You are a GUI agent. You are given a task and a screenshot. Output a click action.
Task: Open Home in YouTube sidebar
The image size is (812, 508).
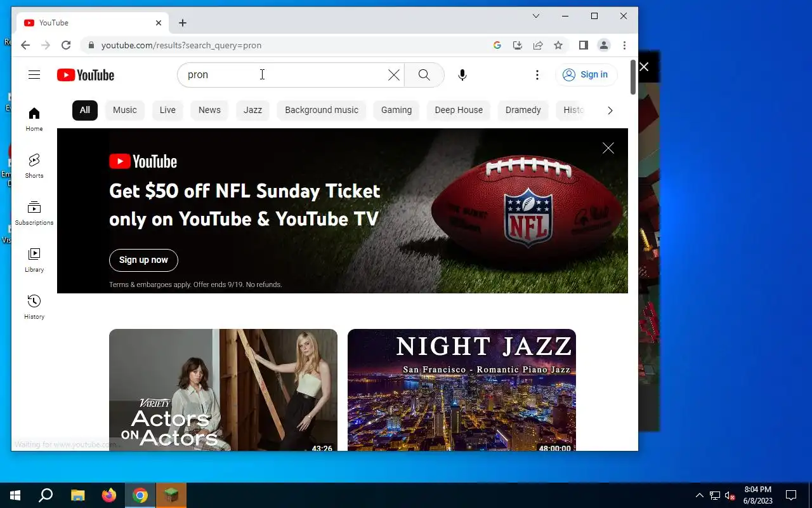[x=34, y=119]
